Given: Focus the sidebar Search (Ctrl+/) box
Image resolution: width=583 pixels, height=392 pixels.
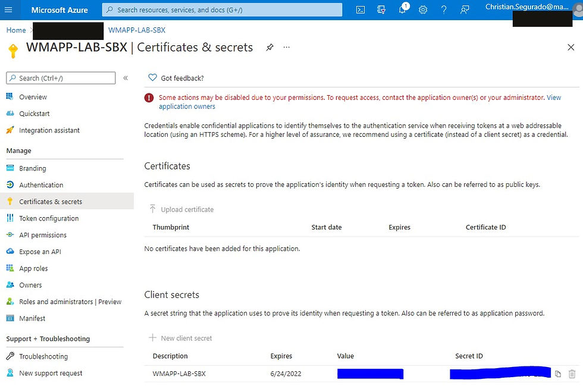Looking at the screenshot, I should [x=61, y=78].
